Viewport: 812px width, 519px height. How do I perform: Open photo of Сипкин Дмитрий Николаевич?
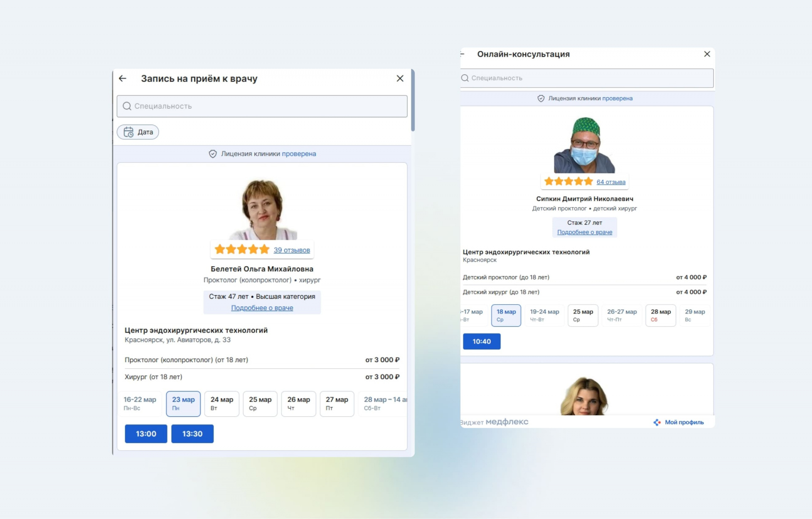coord(584,145)
